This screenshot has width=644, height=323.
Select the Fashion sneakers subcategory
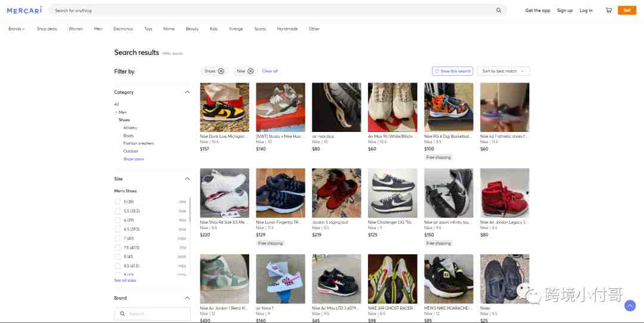point(138,143)
